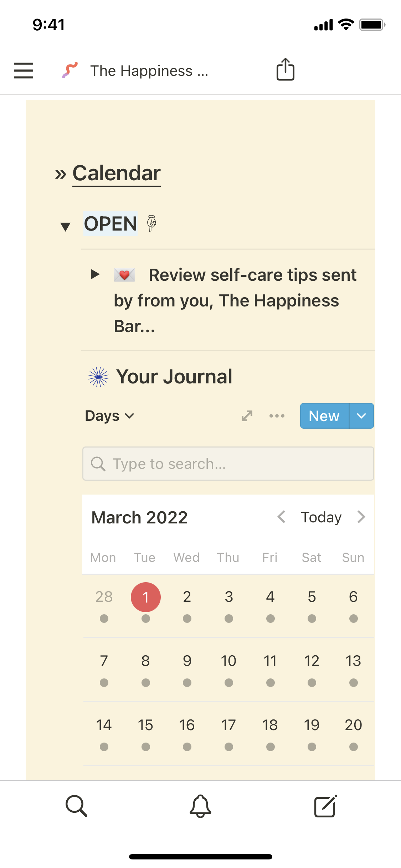This screenshot has height=868, width=401.
Task: Tap the Happiness page logo icon
Action: 70,70
